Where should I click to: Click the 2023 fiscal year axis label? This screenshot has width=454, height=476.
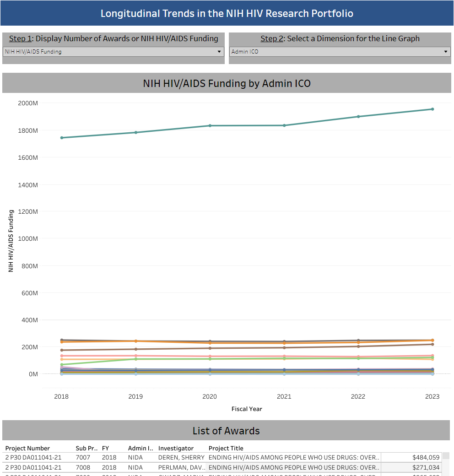coord(432,396)
